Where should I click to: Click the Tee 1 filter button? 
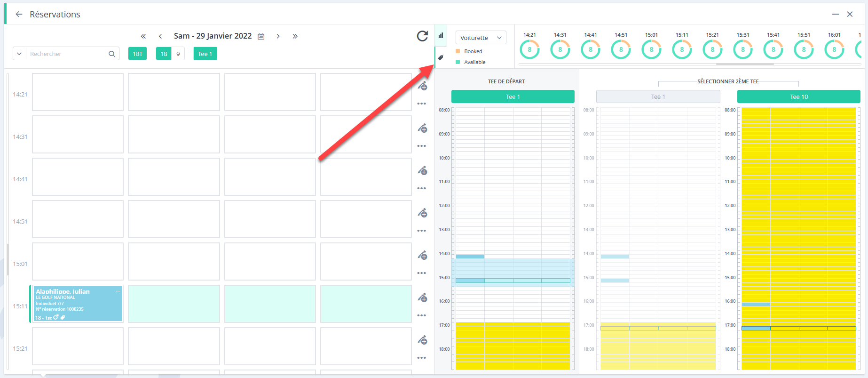click(205, 54)
